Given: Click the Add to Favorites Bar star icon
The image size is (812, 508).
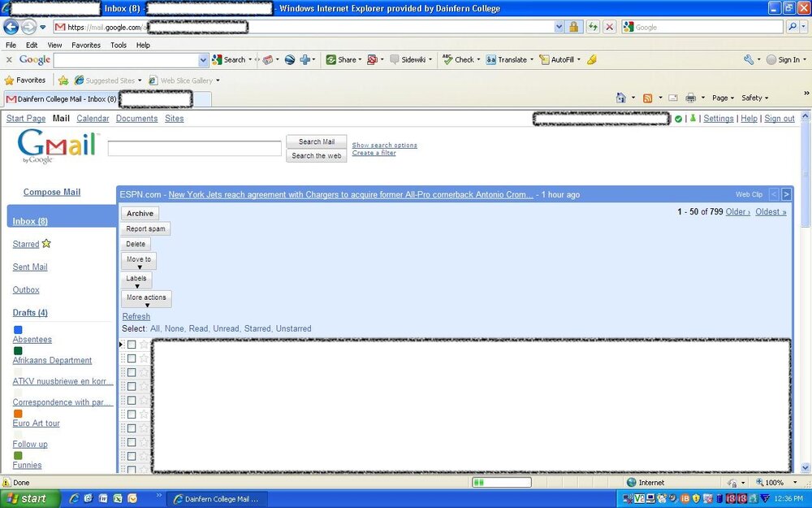Looking at the screenshot, I should (63, 80).
